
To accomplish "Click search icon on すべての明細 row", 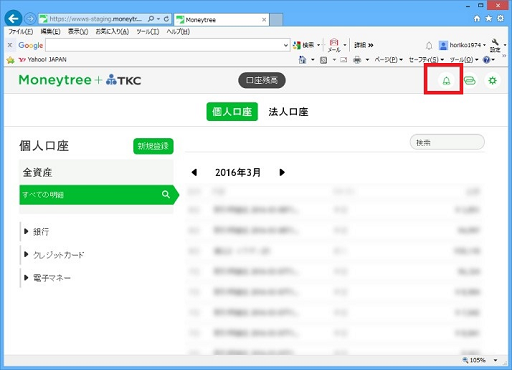I will (166, 194).
